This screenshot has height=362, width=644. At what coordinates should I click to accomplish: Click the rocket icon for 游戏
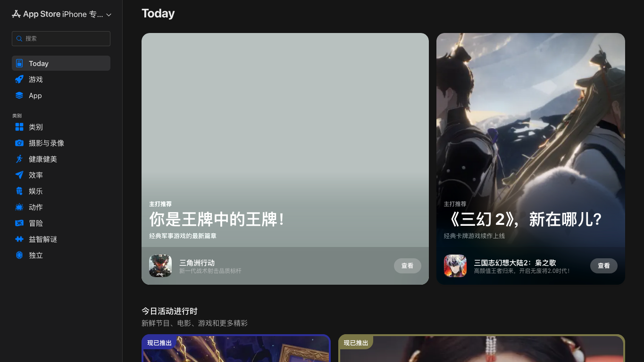pos(19,79)
